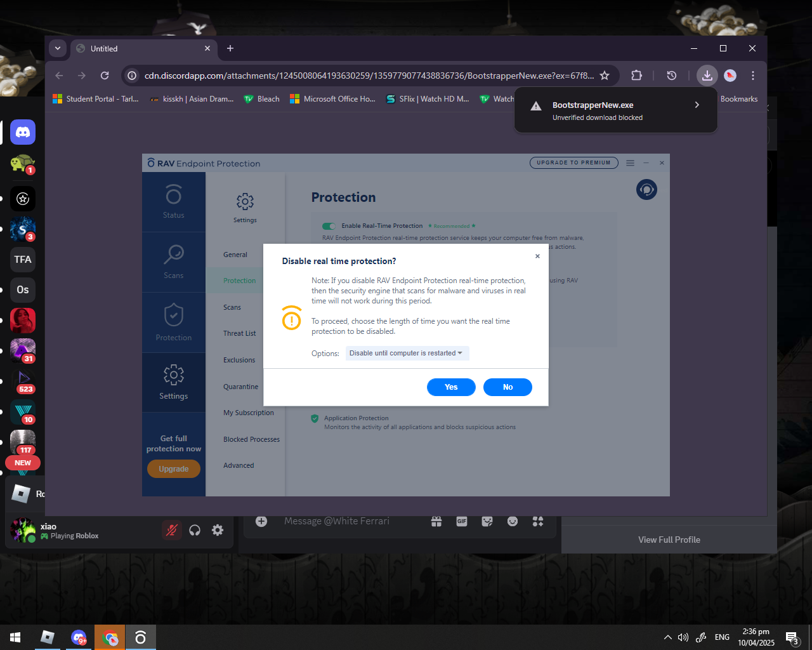The width and height of the screenshot is (812, 650).
Task: Select Blocked Processes in settings menu
Action: point(251,439)
